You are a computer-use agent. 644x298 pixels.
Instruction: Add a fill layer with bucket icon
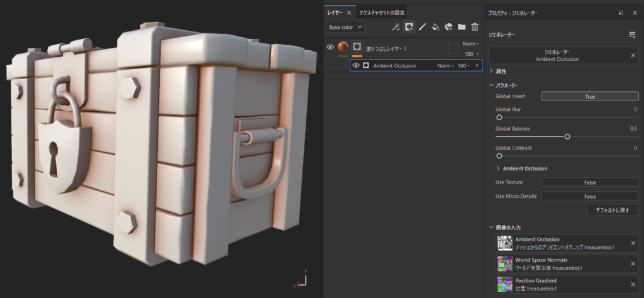pos(435,27)
